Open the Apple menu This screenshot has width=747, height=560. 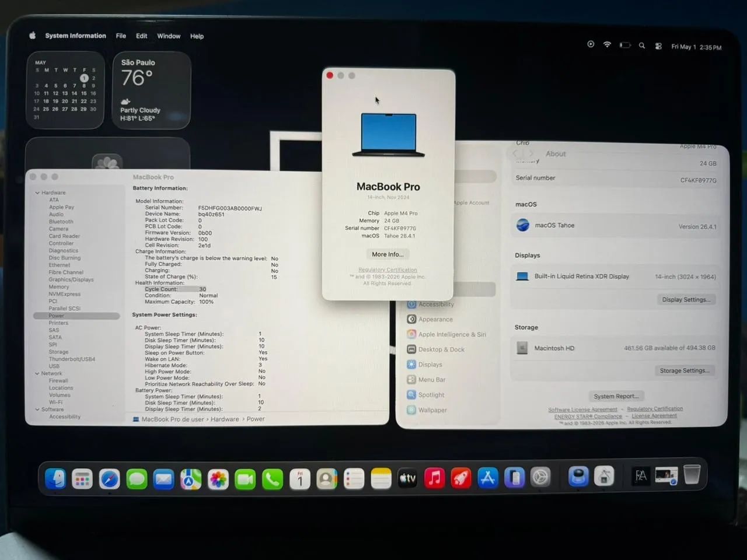[x=32, y=36]
